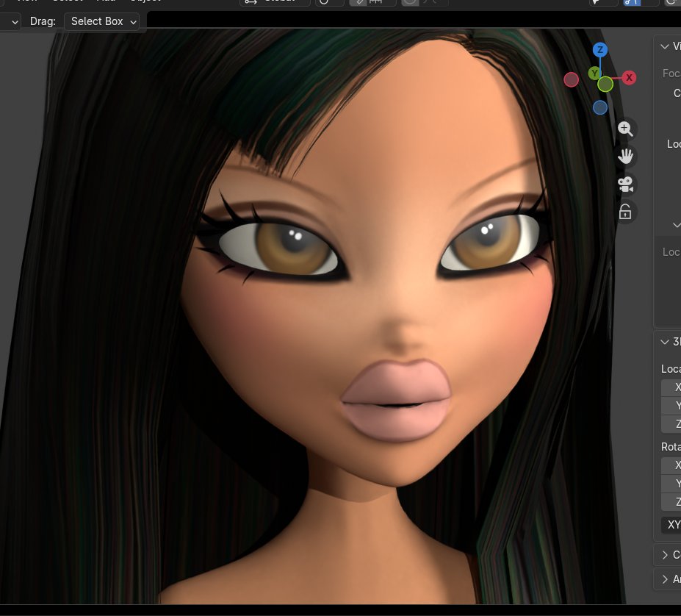Screen dimensions: 681x616
Task: Open the XYZ rotation mode dropdown
Action: [x=671, y=525]
